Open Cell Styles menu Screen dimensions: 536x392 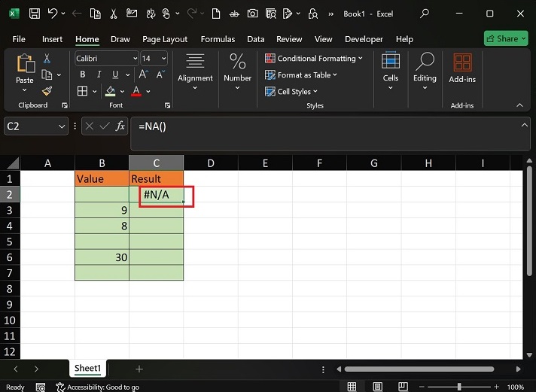tap(291, 91)
